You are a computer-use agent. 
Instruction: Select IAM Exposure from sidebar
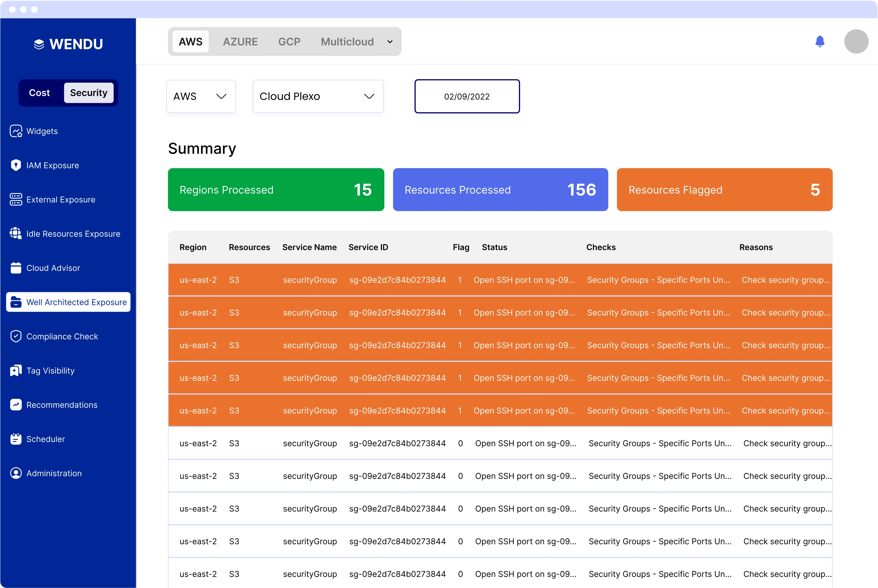pyautogui.click(x=53, y=165)
